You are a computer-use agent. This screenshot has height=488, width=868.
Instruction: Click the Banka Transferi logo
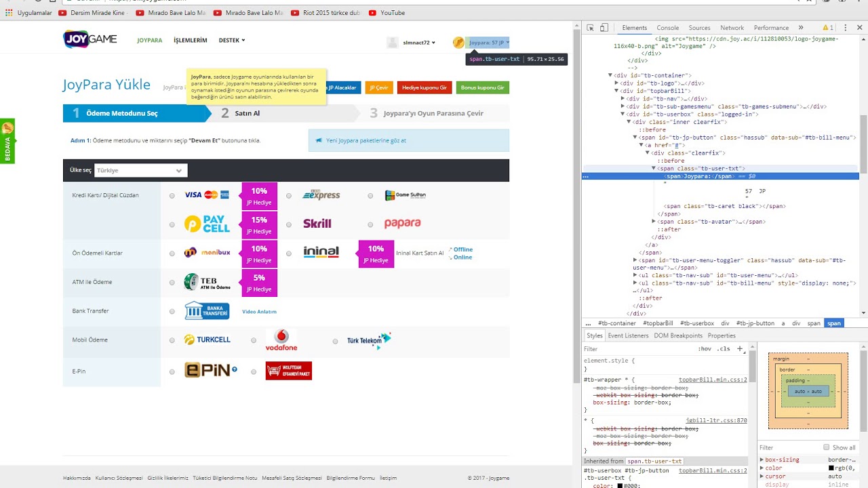208,310
